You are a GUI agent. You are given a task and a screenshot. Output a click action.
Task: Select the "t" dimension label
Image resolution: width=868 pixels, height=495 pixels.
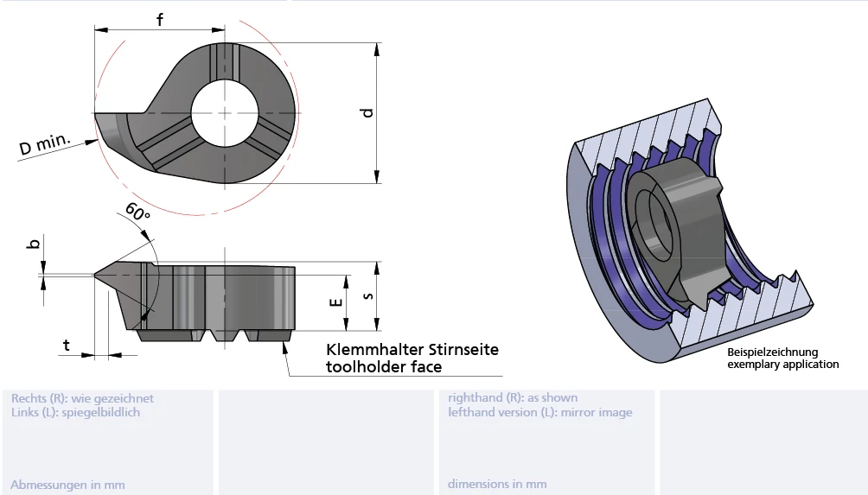(x=66, y=346)
